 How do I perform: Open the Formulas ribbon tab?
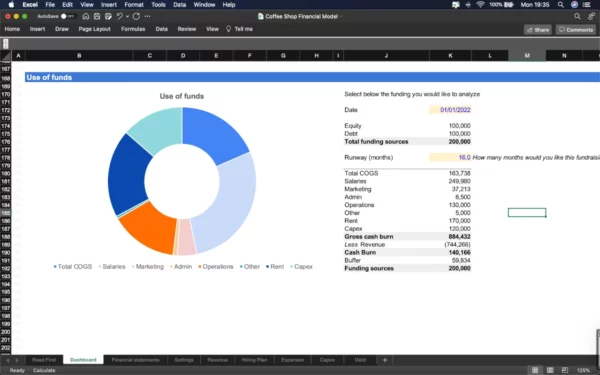(x=133, y=29)
